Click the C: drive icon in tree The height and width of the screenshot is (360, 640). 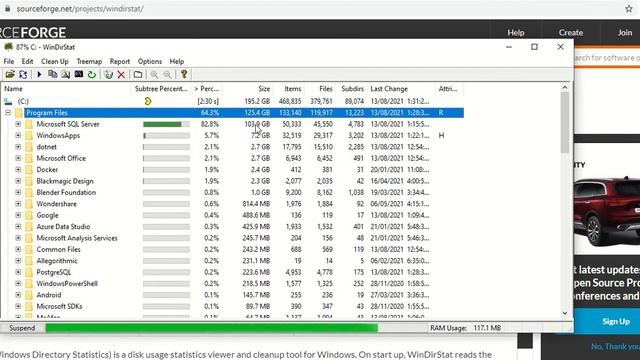[x=8, y=101]
